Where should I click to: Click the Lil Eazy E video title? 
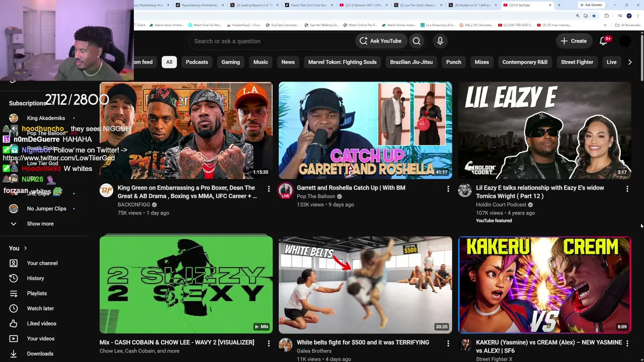pyautogui.click(x=540, y=192)
